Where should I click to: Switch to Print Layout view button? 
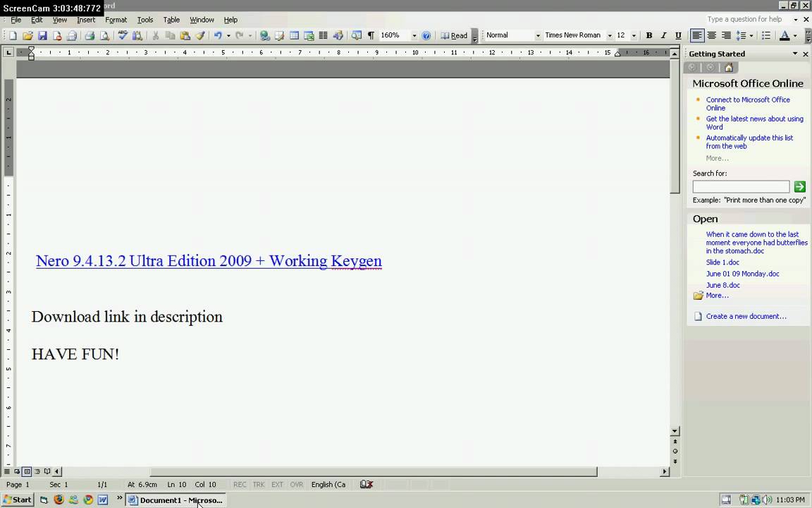pos(27,471)
